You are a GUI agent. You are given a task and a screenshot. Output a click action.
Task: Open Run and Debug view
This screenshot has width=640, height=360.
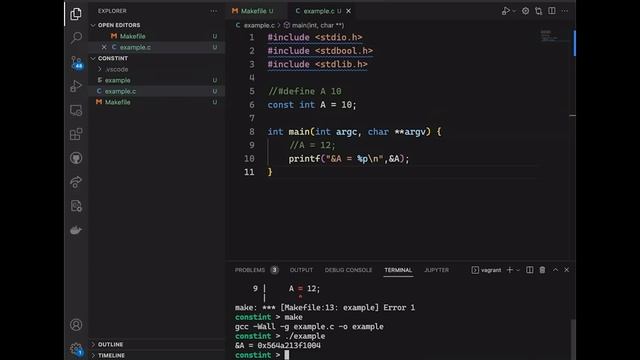point(76,86)
